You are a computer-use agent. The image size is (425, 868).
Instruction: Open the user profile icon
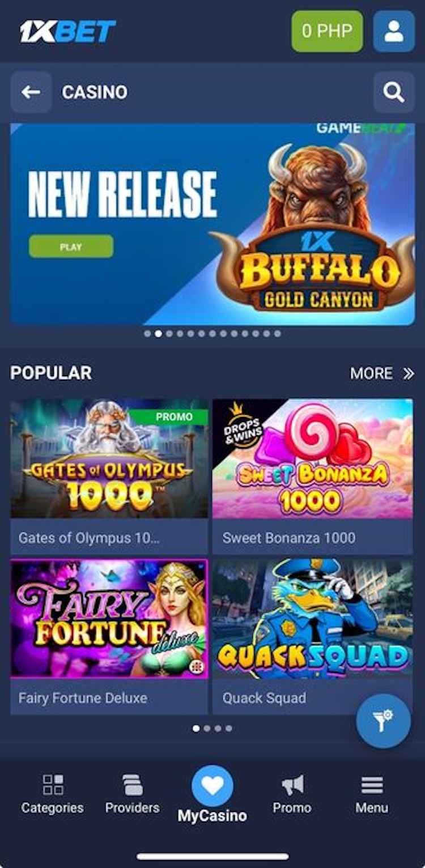pyautogui.click(x=394, y=31)
